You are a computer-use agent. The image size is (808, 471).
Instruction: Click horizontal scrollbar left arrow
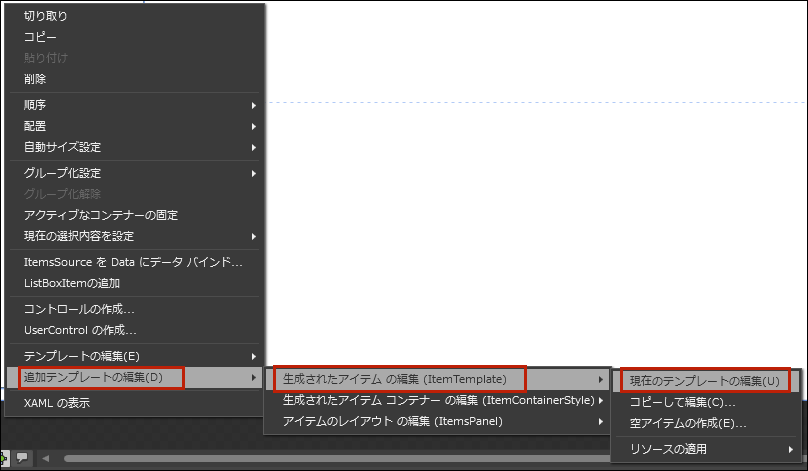(x=46, y=458)
